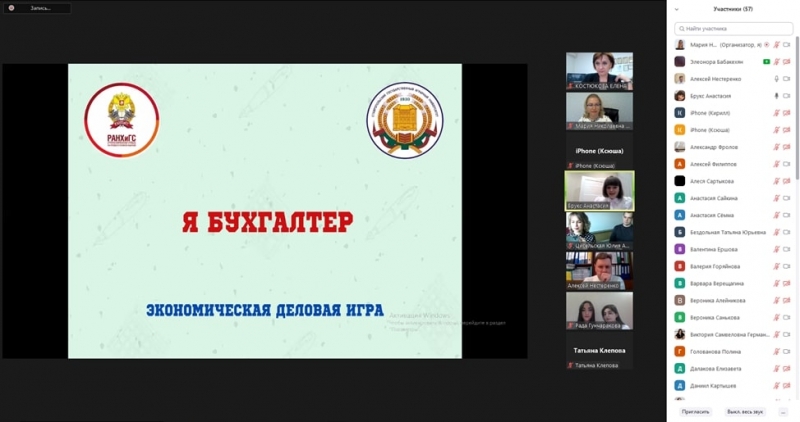Viewport: 800px width, 422px height.
Task: Click 'Выкл. весь звук' mute all button
Action: (745, 412)
